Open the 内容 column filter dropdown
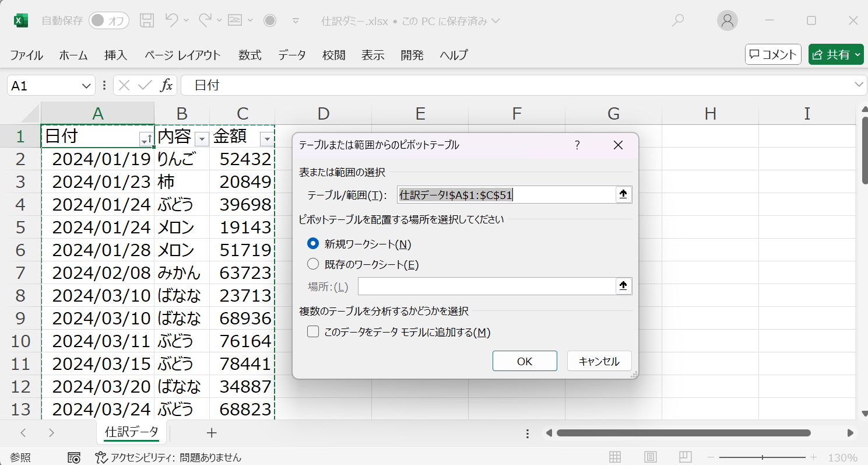868x465 pixels. (201, 138)
